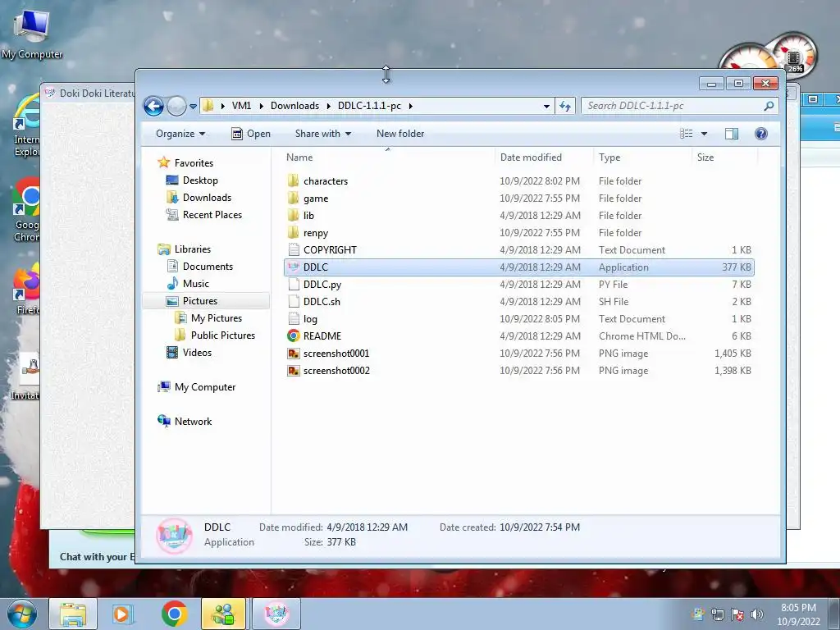
Task: Create a New folder
Action: pos(400,134)
